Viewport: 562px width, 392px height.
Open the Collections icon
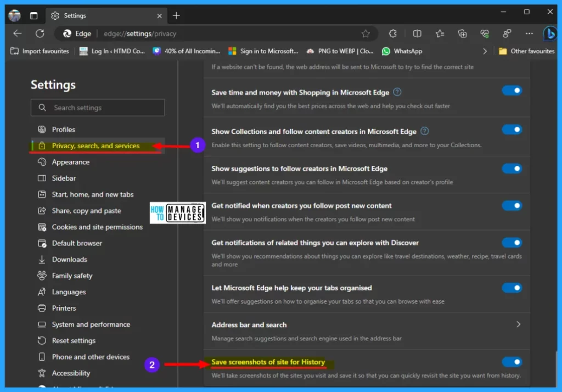(462, 33)
